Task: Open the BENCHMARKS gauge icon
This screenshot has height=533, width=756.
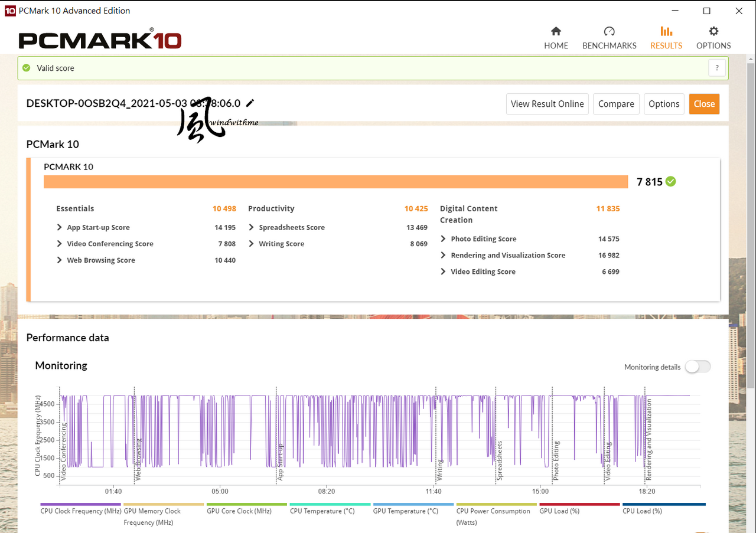Action: click(x=610, y=31)
